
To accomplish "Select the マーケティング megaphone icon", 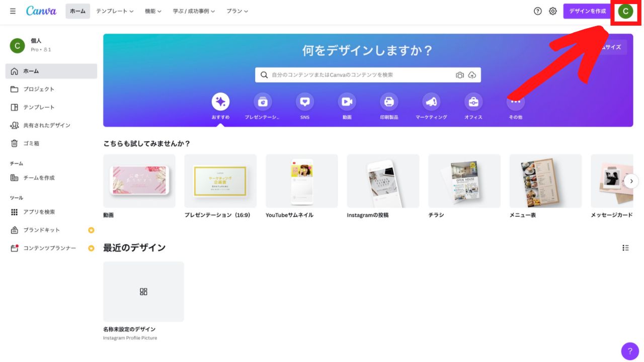I will point(431,102).
